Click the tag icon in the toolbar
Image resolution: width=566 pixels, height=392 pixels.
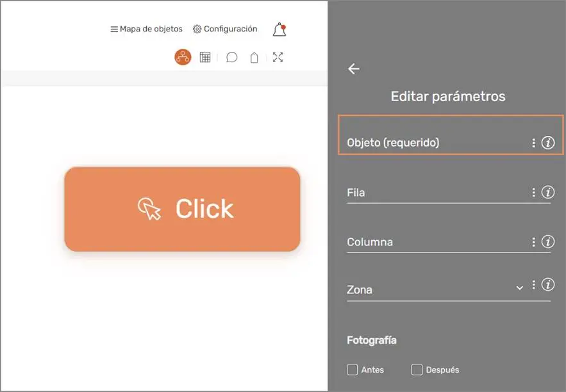coord(254,57)
